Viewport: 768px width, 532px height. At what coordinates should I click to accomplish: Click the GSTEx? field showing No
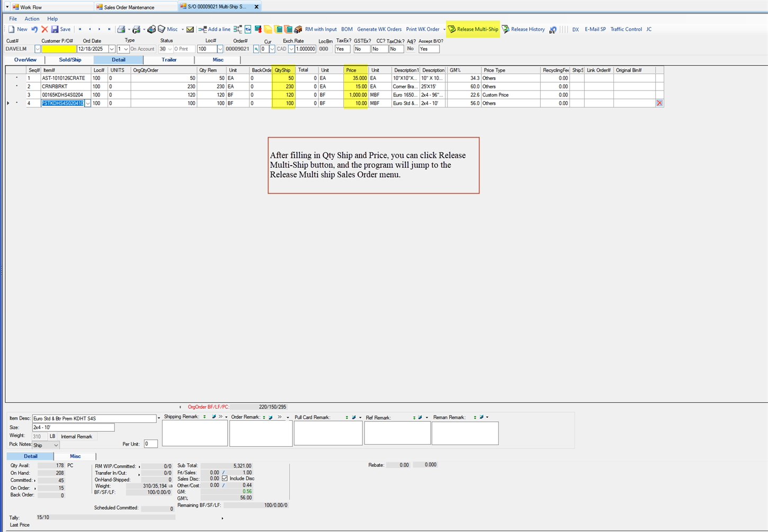click(x=361, y=49)
